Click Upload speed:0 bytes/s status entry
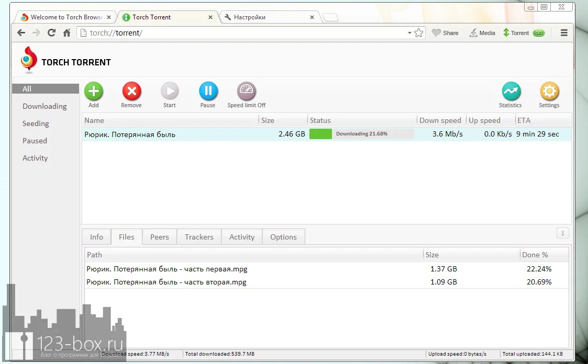This screenshot has height=364, width=588. tap(457, 354)
